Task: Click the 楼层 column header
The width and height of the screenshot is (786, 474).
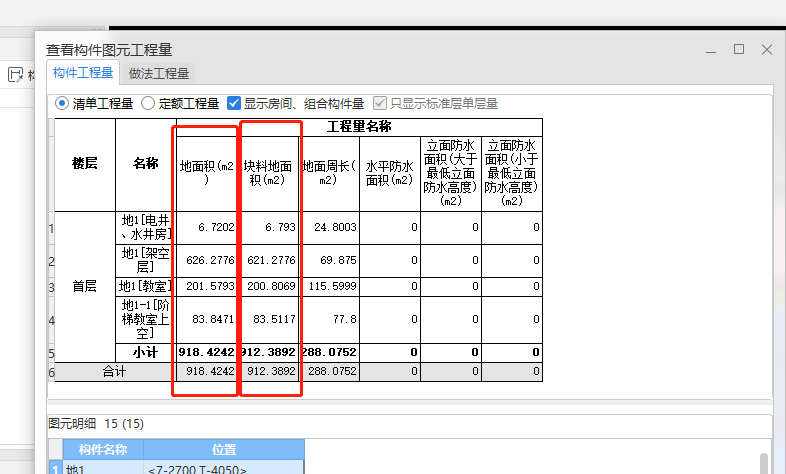Action: [85, 164]
